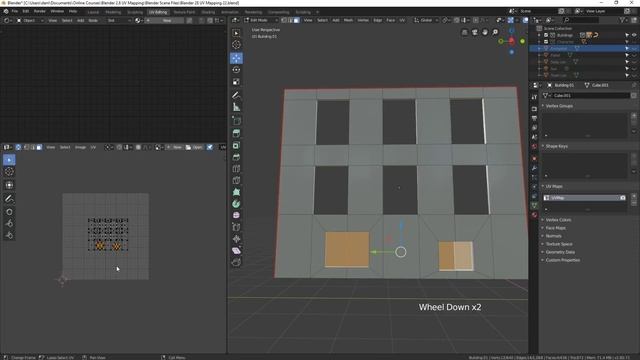Expand the Face Maps panel

point(556,228)
